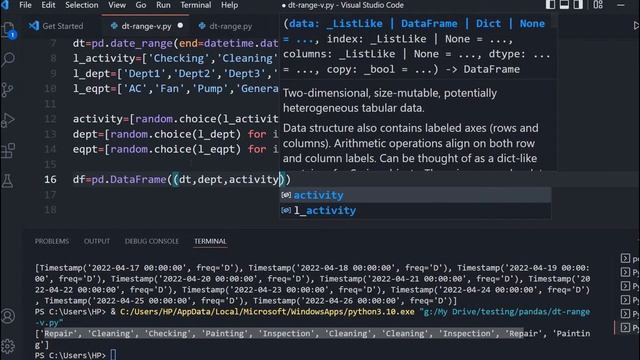Open the Edit menu
The height and width of the screenshot is (360, 640).
click(x=48, y=5)
